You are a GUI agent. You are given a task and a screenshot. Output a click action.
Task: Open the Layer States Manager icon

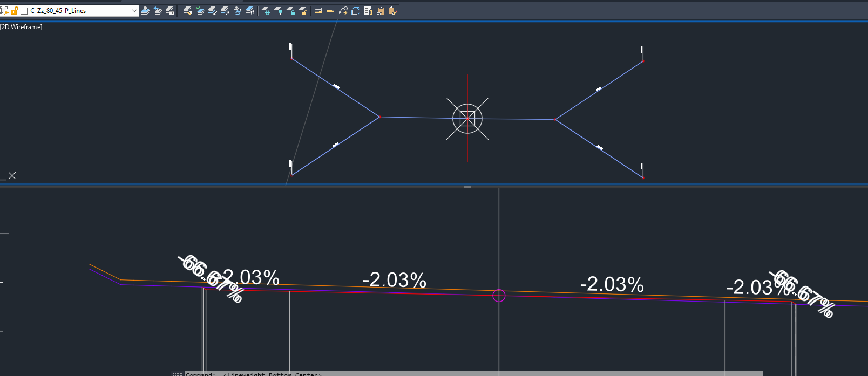[170, 11]
